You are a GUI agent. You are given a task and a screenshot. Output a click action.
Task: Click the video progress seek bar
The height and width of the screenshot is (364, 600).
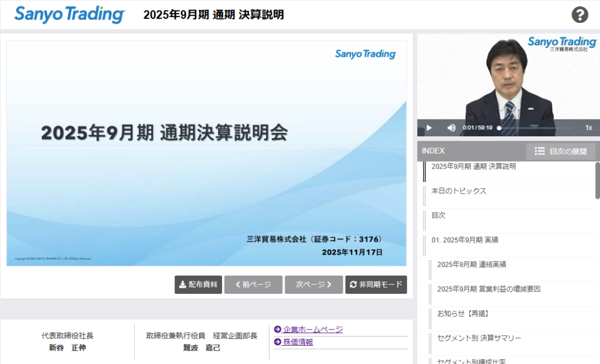(x=534, y=128)
